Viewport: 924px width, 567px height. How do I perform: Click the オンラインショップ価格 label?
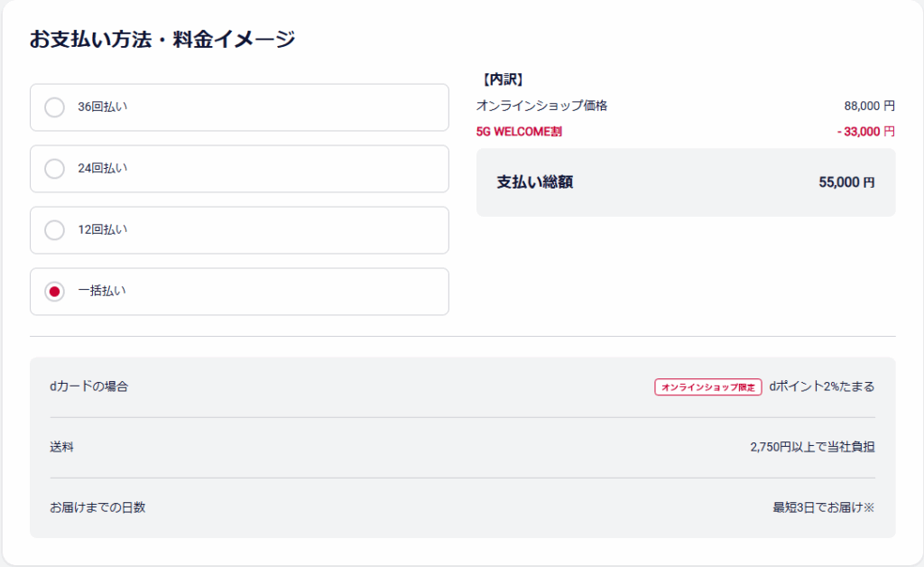[x=541, y=106]
